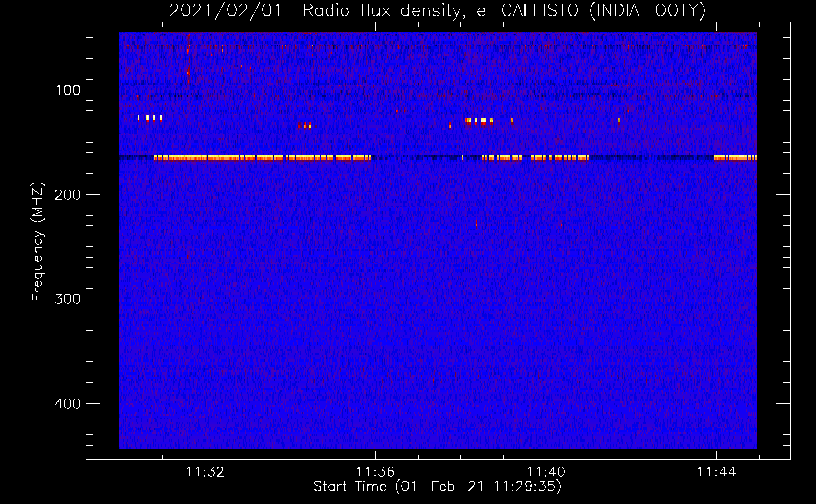Click the 11:40 time tick label
Viewport: 816px width, 504px height.
tap(546, 472)
